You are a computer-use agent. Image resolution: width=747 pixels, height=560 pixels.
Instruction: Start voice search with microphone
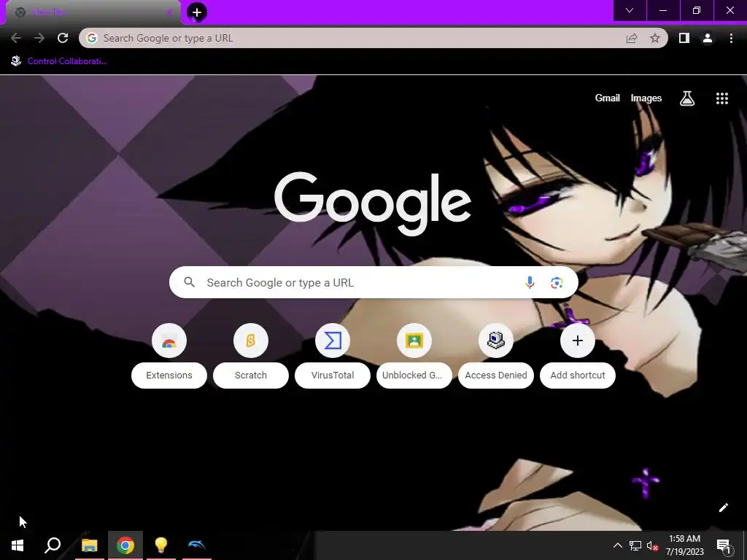[530, 282]
